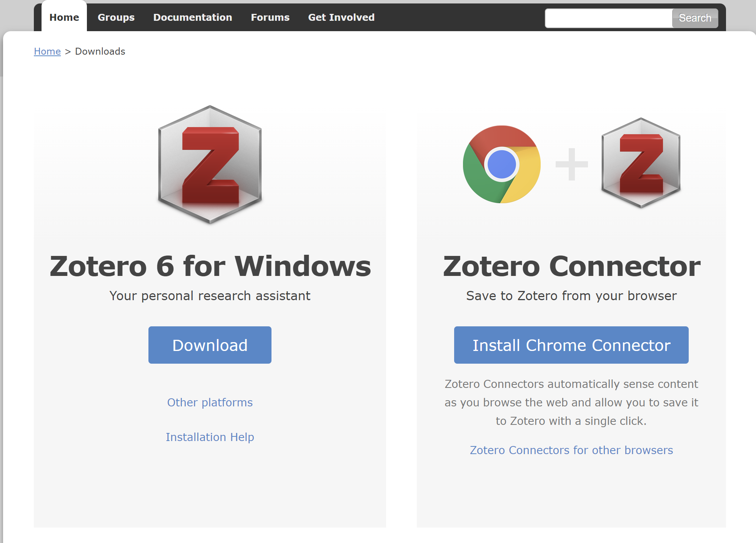The height and width of the screenshot is (543, 756).
Task: Open the Home navigation tab
Action: 64,17
